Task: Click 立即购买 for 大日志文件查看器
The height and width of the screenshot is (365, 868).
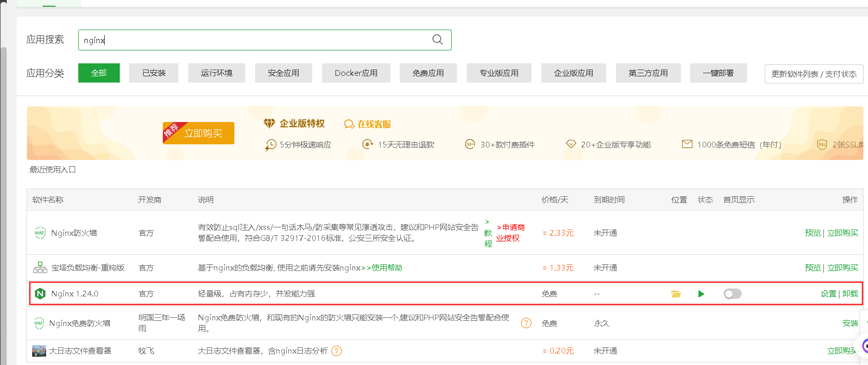Action: tap(843, 351)
